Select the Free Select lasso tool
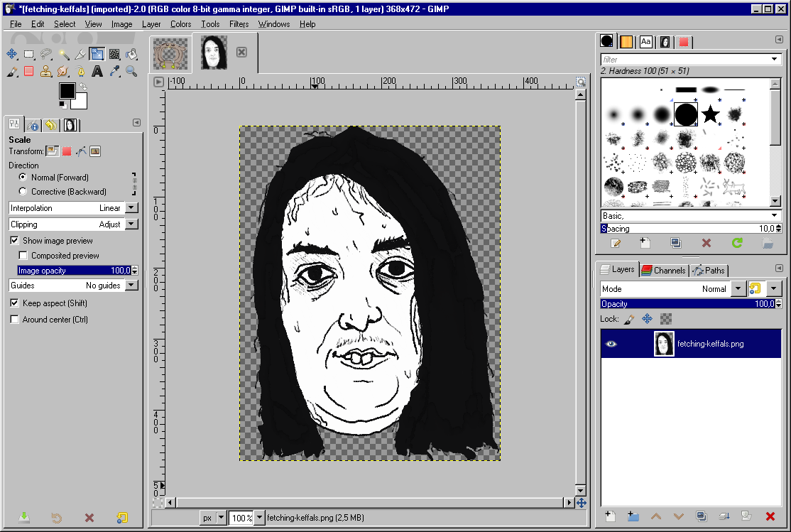 pos(46,54)
